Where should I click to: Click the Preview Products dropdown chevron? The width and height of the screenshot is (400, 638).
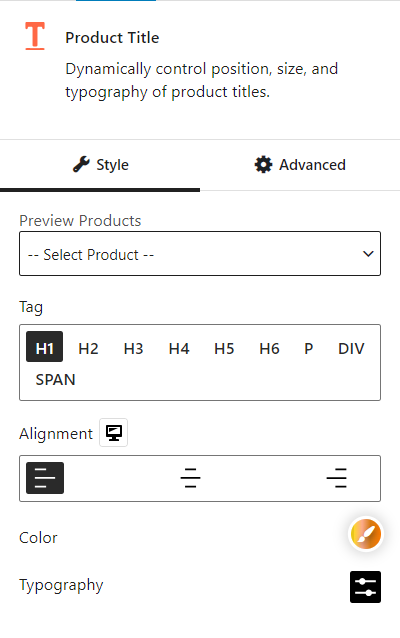point(368,254)
